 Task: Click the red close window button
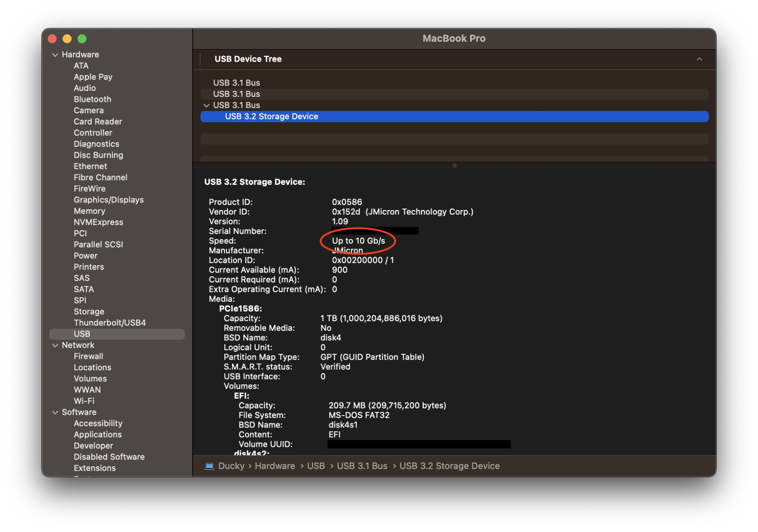(x=52, y=39)
